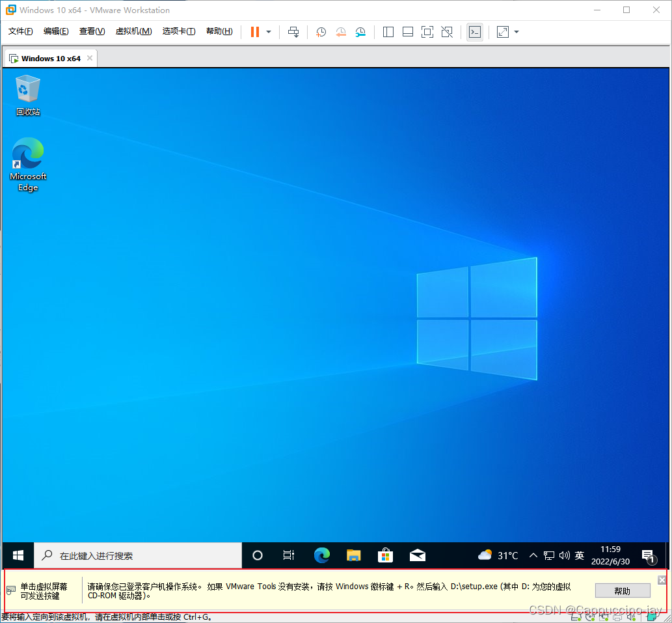Select the Microsoft Edge desktop shortcut
This screenshot has width=672, height=623.
pos(28,165)
